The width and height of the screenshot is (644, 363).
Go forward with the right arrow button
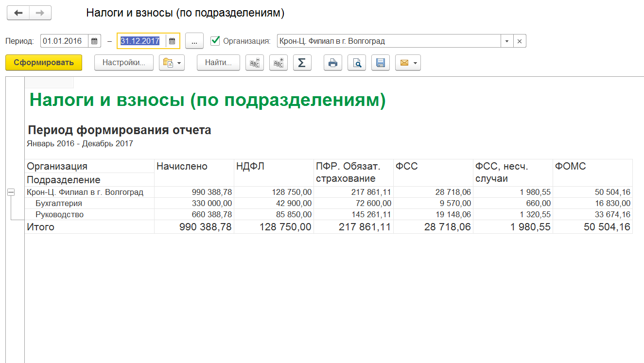tap(40, 13)
